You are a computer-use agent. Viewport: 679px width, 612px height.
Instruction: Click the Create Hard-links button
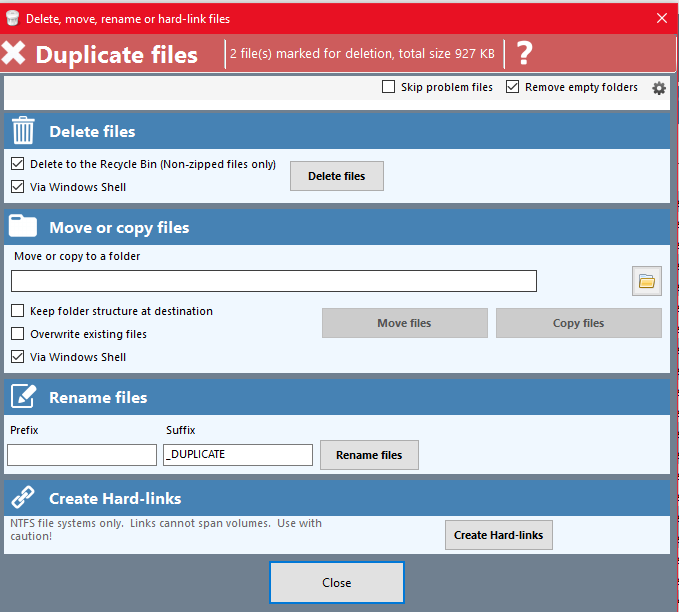[x=498, y=535]
